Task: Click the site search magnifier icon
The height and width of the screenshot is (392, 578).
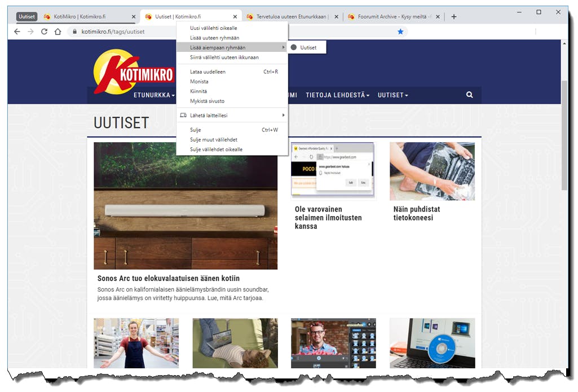Action: coord(469,95)
